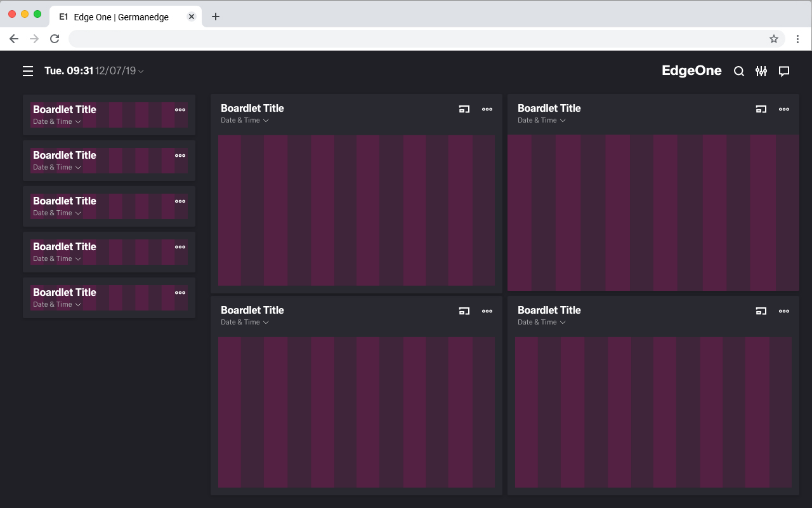Click the EdgeOne logo
The image size is (812, 508).
691,70
